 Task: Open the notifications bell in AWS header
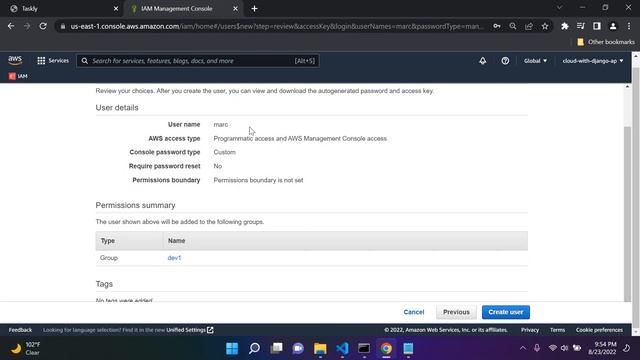482,61
